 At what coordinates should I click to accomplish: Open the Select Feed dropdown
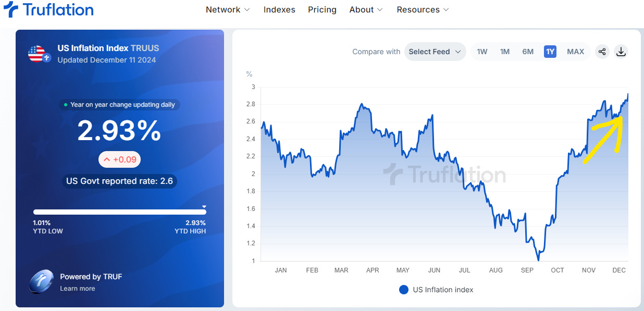tap(435, 52)
